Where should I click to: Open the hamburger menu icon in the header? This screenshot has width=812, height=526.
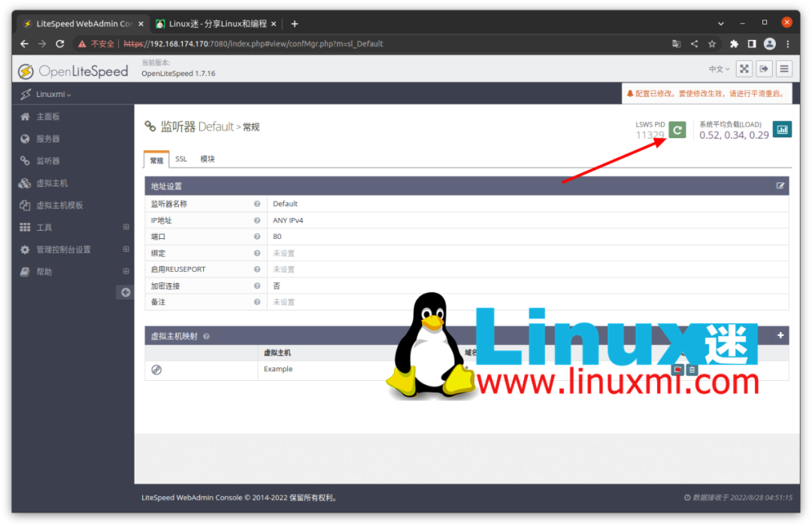coord(784,69)
